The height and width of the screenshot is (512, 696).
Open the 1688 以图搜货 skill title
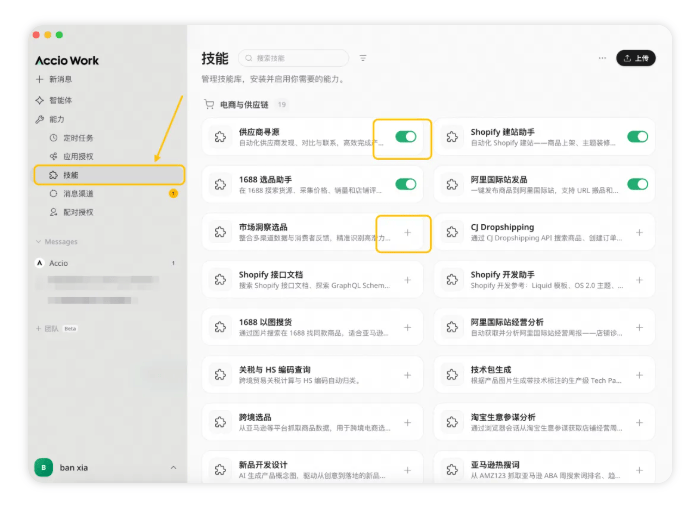(265, 322)
